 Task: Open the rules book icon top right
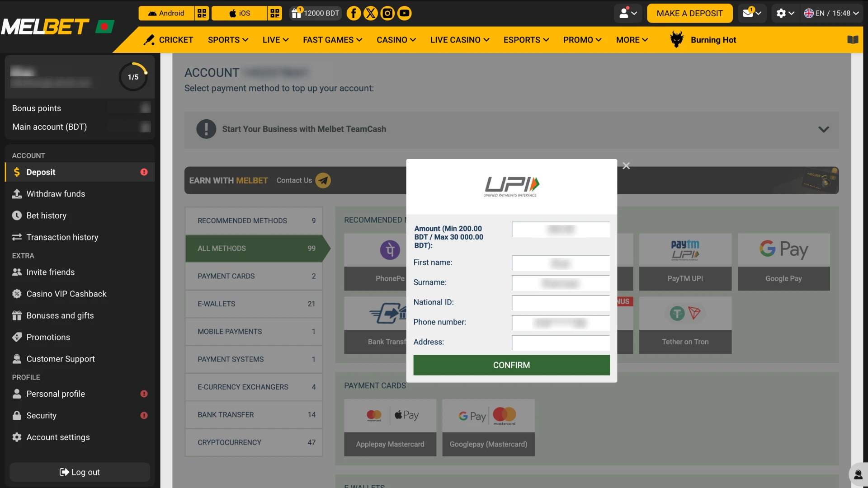(853, 40)
